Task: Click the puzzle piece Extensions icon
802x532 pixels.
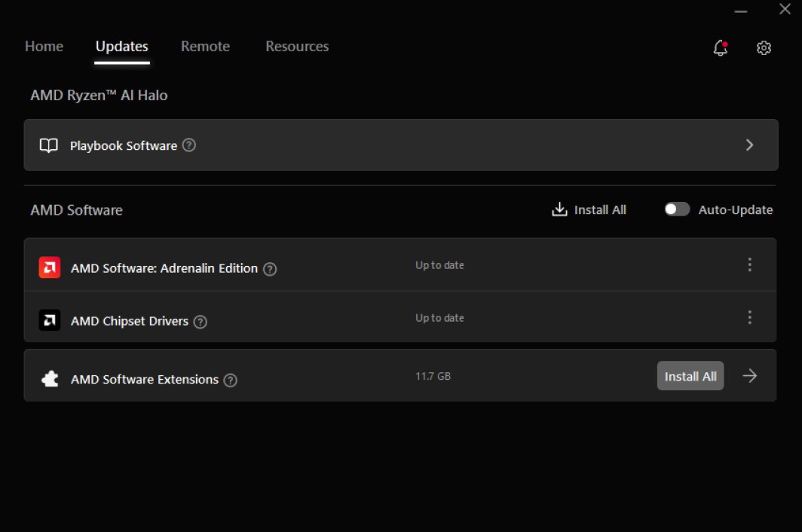Action: (x=50, y=379)
